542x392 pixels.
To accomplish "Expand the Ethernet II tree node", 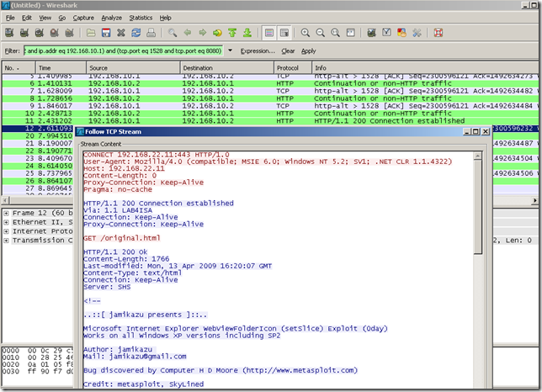I will pos(6,222).
